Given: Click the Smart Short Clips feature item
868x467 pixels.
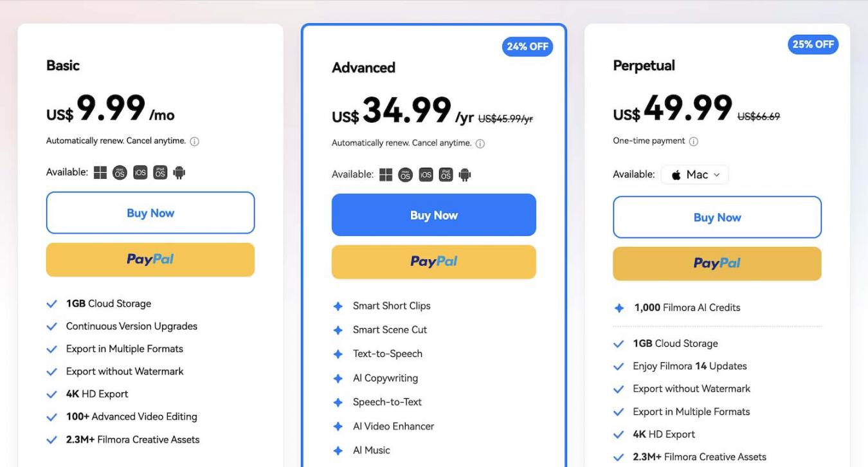Looking at the screenshot, I should (391, 306).
